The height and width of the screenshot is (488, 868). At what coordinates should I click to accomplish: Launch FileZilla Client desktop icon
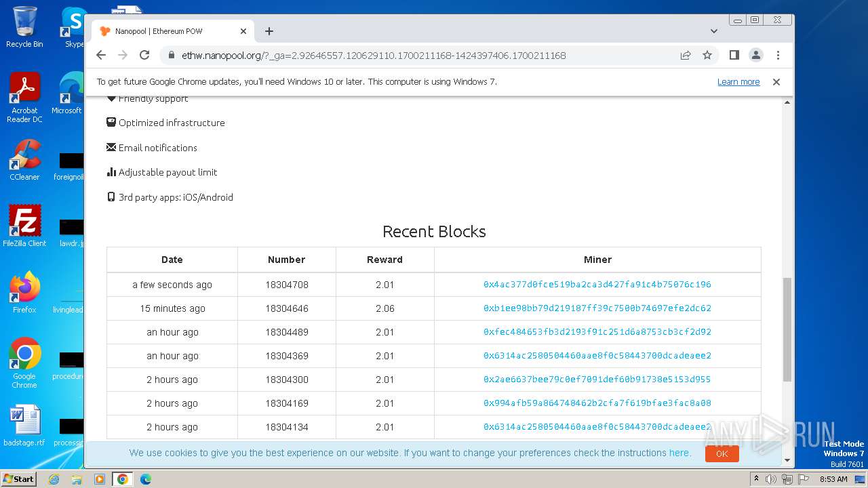(x=24, y=226)
